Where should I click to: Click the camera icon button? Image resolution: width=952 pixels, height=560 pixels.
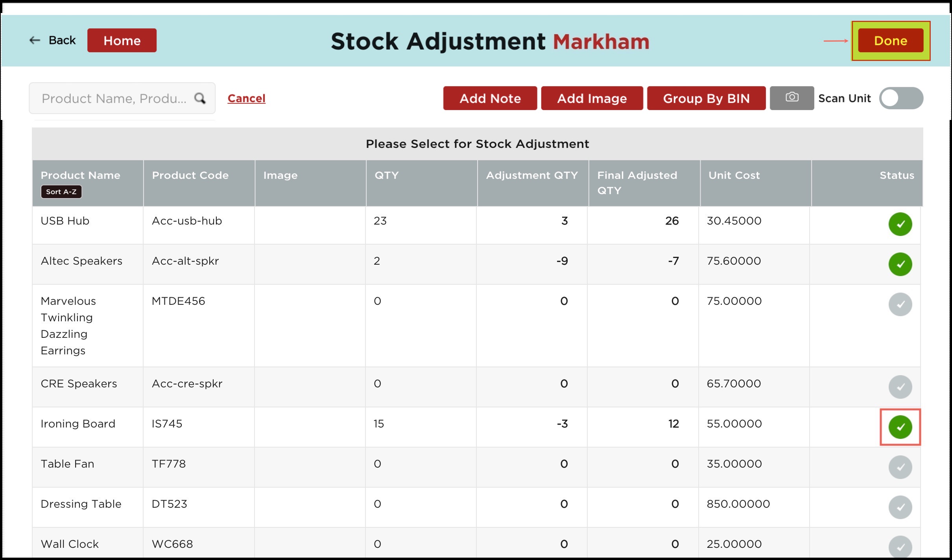(791, 98)
